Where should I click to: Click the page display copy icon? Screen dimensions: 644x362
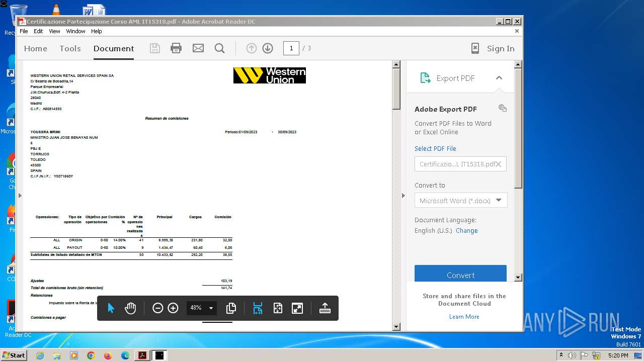[x=231, y=308]
